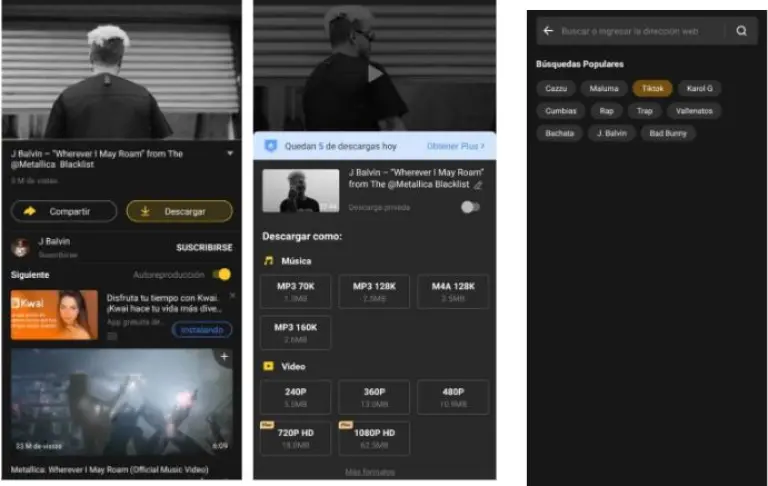The width and height of the screenshot is (768, 486).
Task: Select the MP3 128K download option
Action: click(x=374, y=290)
